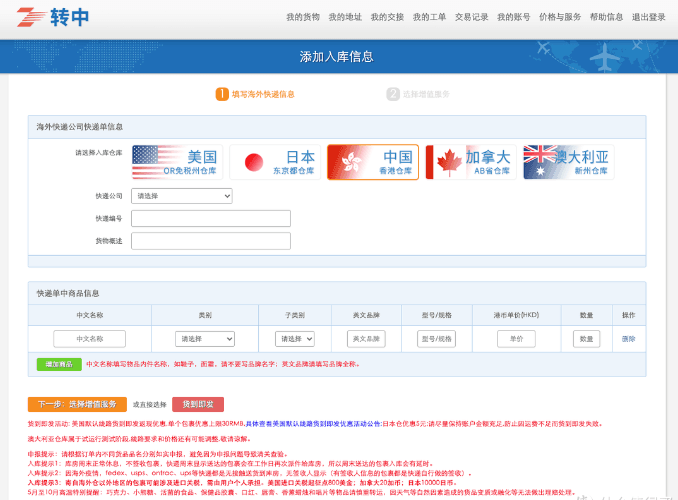Focus the 型号/规格 product input field

click(436, 339)
